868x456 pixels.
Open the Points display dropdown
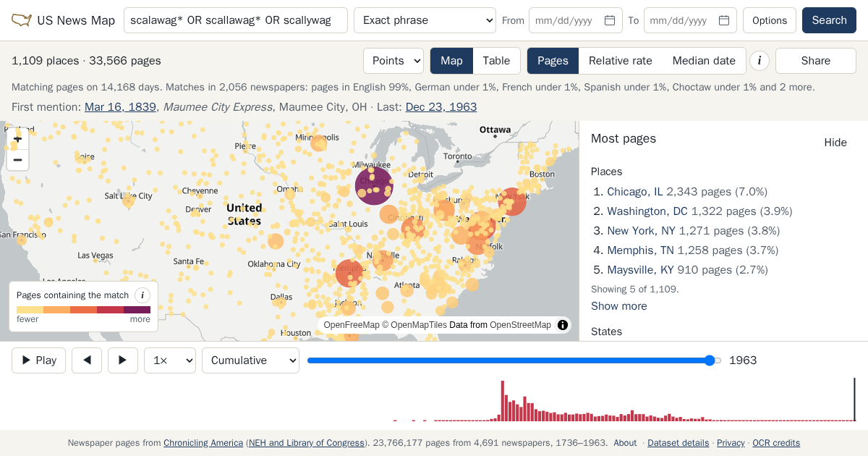(x=393, y=61)
